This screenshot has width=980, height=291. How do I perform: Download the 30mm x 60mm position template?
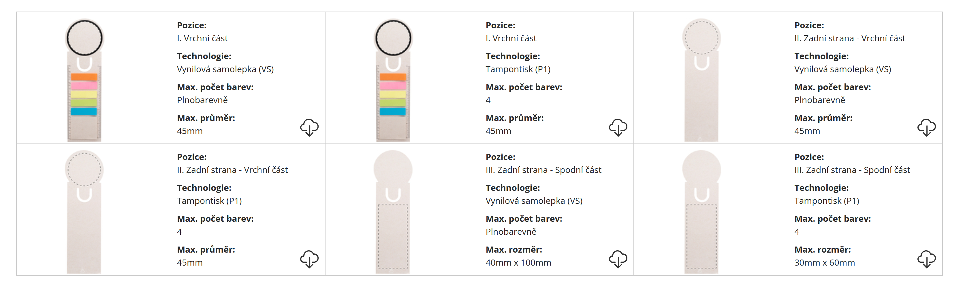coord(926,259)
